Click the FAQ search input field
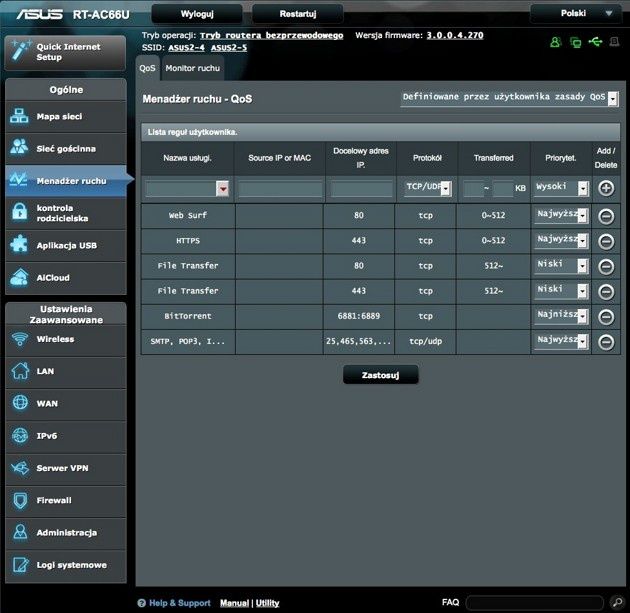The image size is (630, 613). pyautogui.click(x=535, y=602)
